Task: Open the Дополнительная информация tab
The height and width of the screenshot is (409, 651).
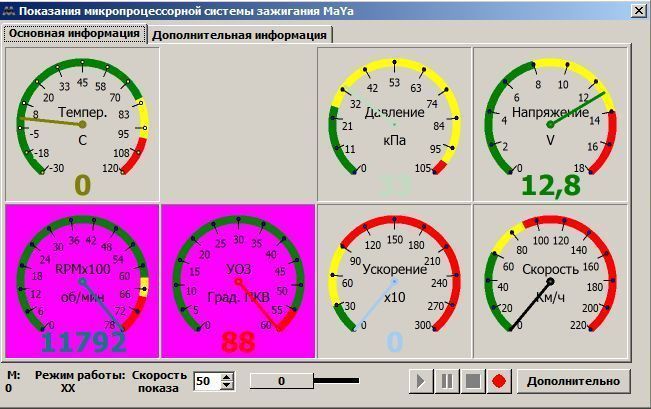Action: [240, 34]
